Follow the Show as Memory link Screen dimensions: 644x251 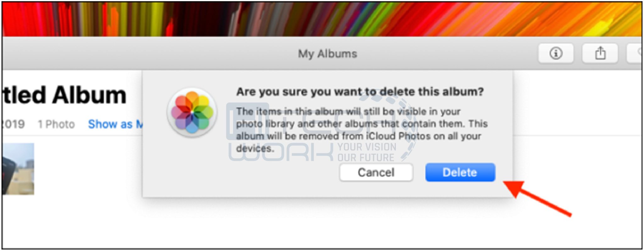tap(115, 124)
